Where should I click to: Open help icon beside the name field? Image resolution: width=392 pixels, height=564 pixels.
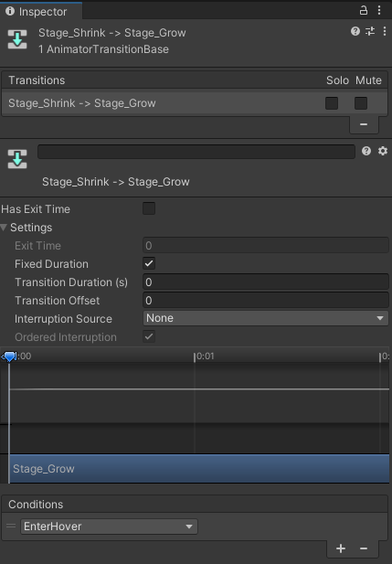pos(366,151)
